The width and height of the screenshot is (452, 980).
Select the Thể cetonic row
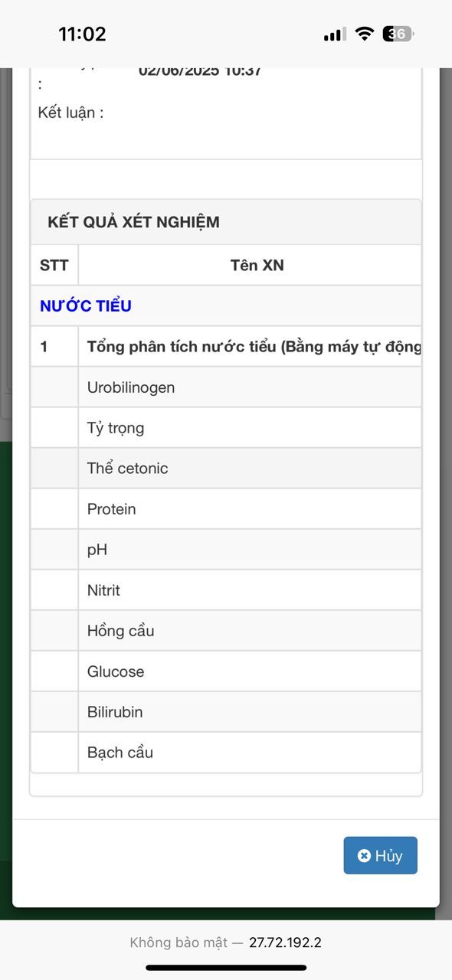point(226,468)
